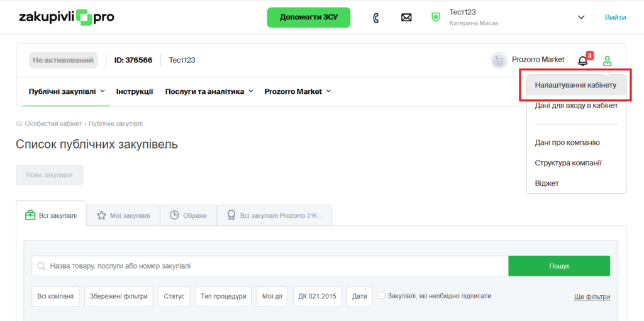644x321 pixels.
Task: Click the phone contact icon
Action: [x=376, y=18]
